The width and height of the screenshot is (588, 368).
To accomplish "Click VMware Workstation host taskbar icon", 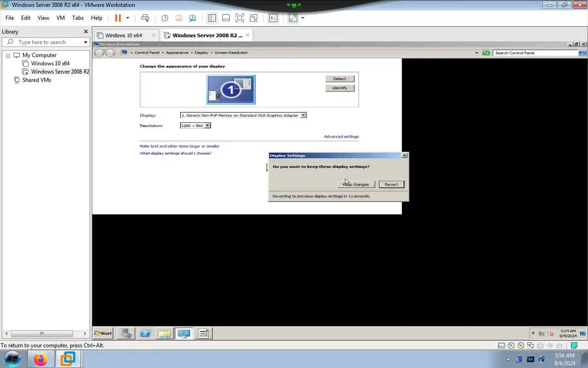I will click(68, 359).
